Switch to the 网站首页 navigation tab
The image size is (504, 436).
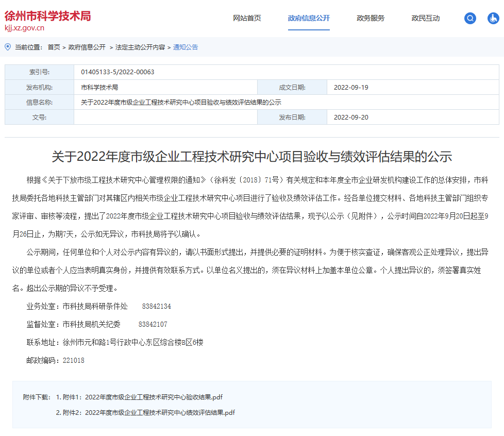(x=247, y=18)
